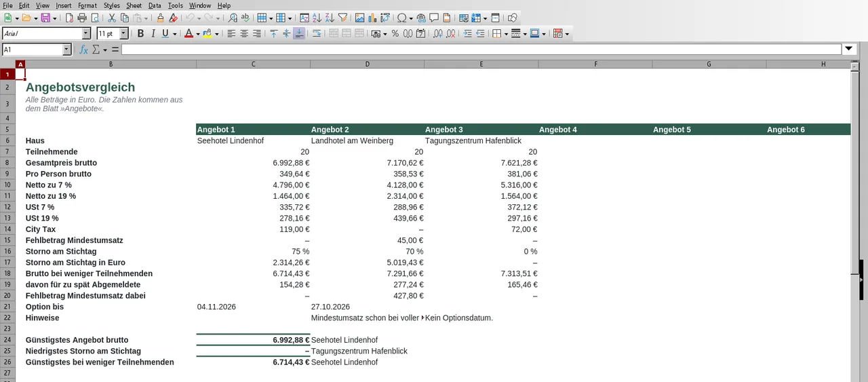Format cells as percent

pos(395,33)
